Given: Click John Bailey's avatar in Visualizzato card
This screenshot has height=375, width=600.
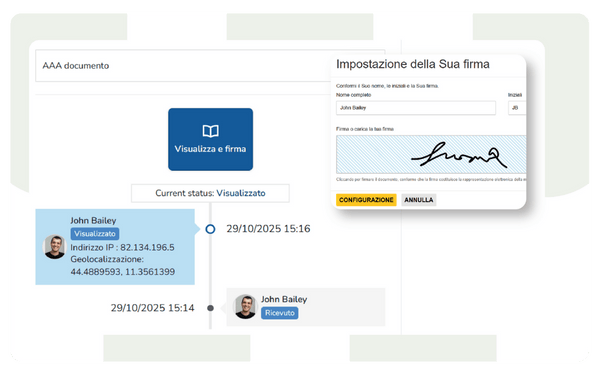Looking at the screenshot, I should point(55,247).
